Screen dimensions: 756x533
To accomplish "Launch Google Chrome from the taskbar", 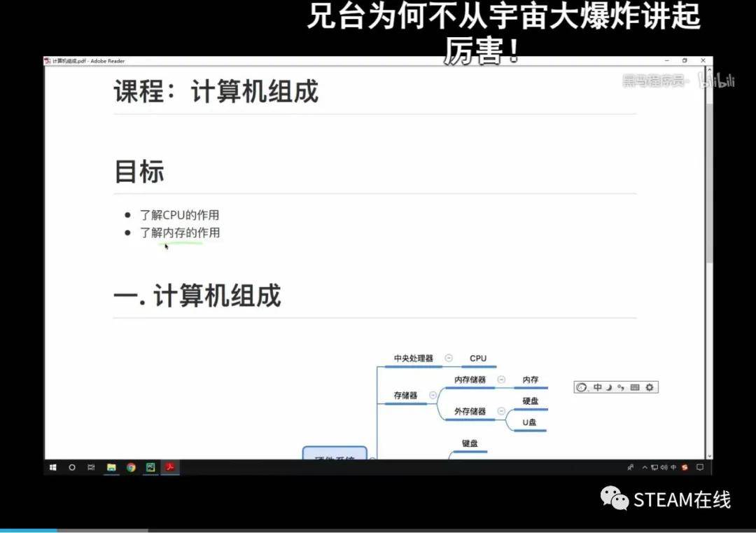I will click(x=131, y=467).
